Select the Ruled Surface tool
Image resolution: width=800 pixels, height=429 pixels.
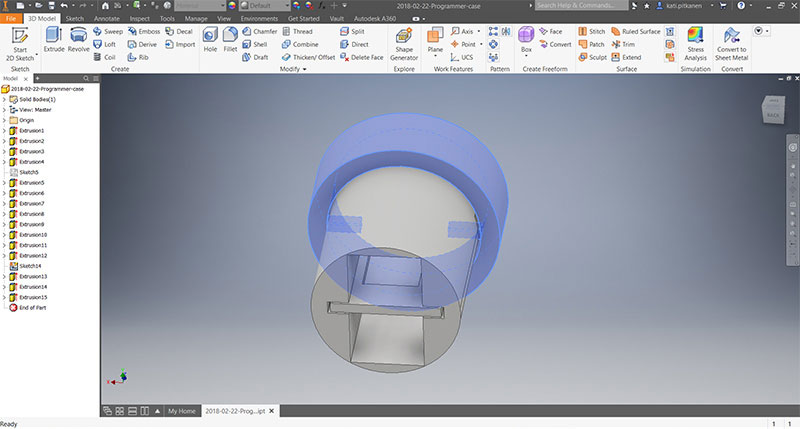click(x=636, y=31)
